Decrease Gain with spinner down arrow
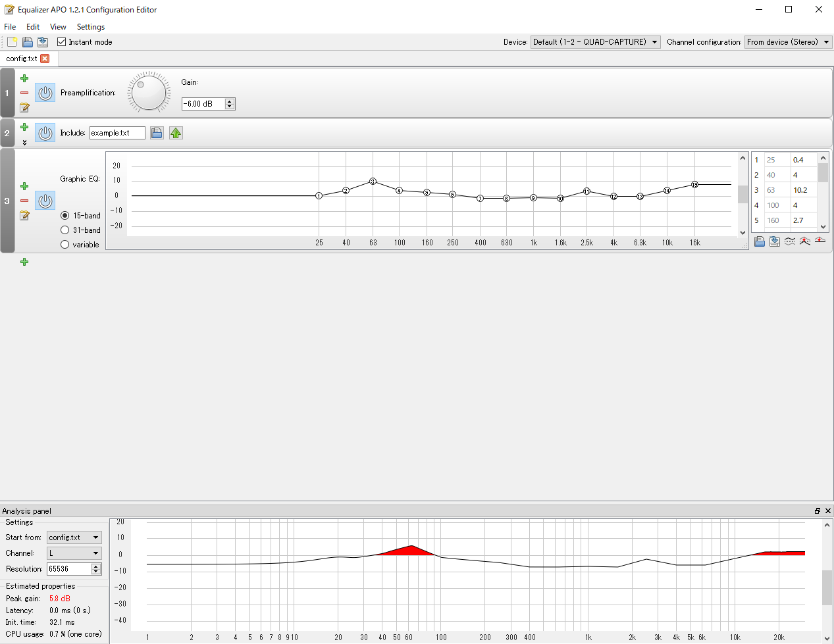This screenshot has width=834, height=644. [x=230, y=107]
